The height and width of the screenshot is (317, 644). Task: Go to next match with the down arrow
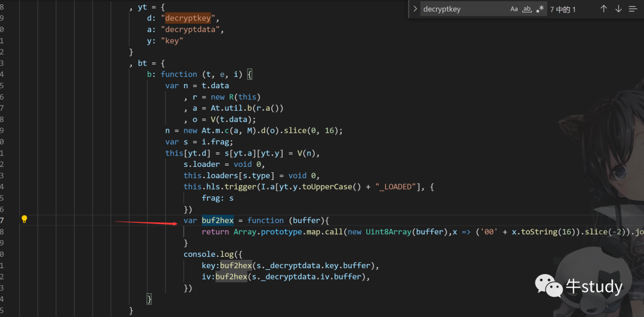[x=618, y=9]
